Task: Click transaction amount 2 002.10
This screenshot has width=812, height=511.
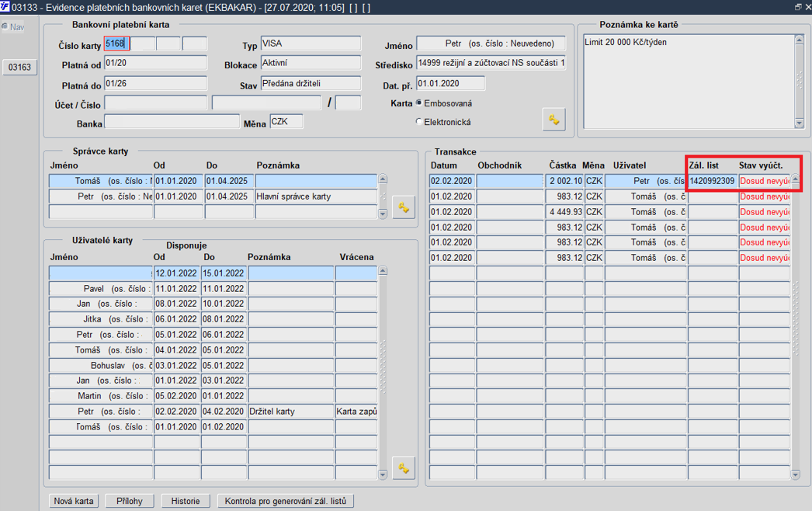Action: coord(564,181)
